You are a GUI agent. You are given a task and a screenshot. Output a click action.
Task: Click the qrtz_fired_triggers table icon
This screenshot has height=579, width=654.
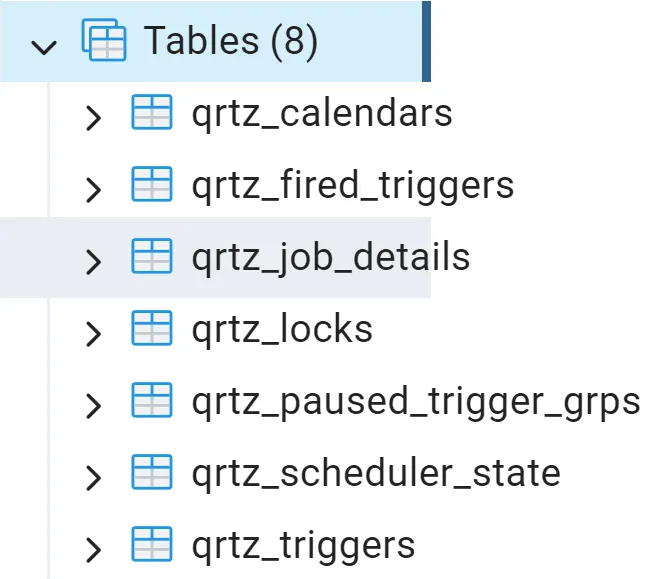click(x=152, y=184)
